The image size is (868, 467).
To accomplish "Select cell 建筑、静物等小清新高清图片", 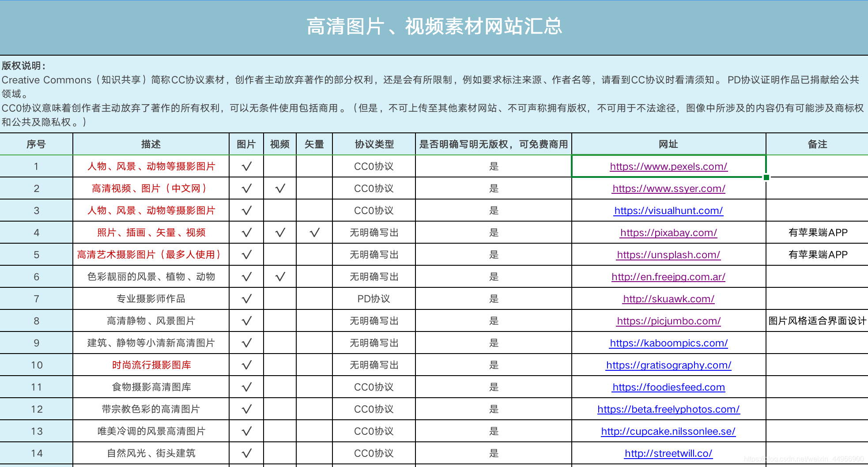I will point(151,343).
